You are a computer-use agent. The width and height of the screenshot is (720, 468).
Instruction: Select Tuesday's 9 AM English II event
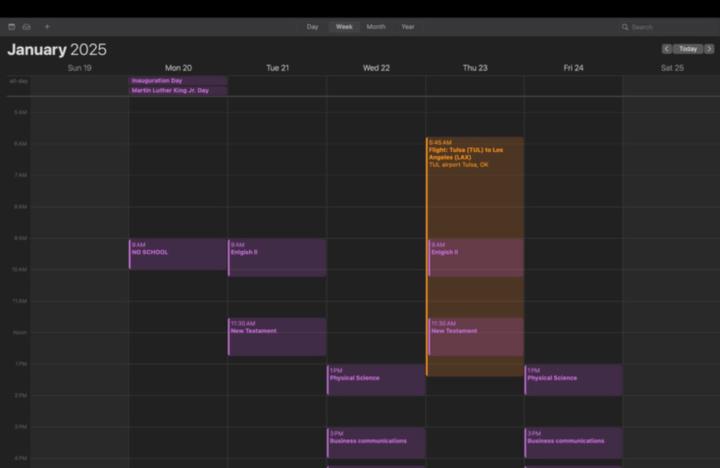click(x=277, y=258)
